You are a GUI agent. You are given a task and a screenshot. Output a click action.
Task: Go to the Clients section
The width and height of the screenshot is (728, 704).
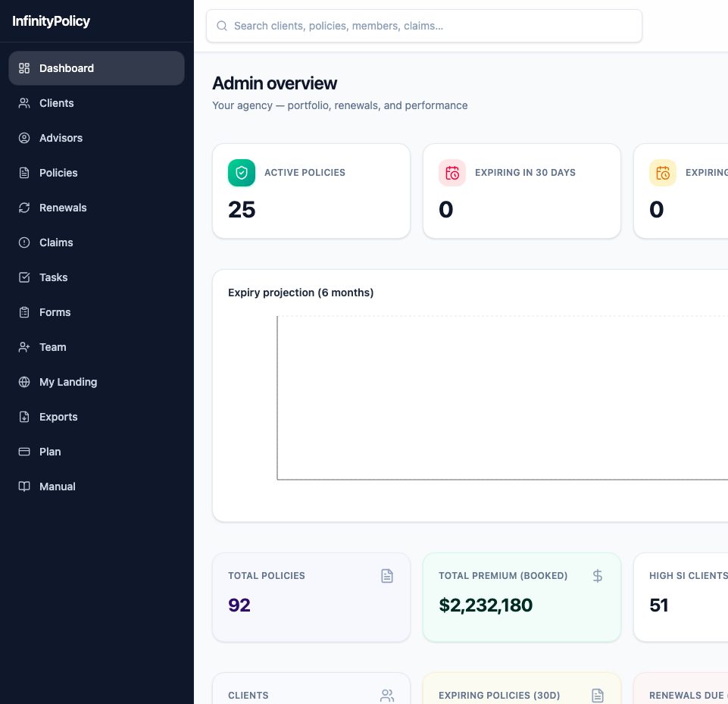96,103
